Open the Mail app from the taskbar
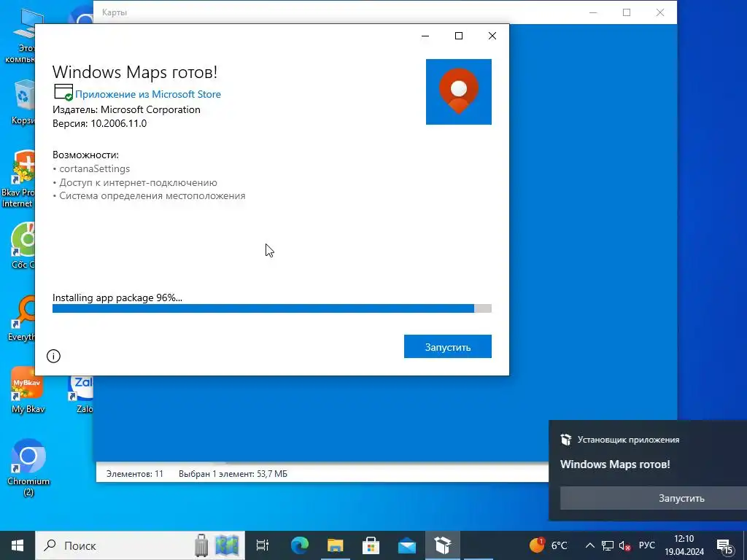 (x=407, y=545)
